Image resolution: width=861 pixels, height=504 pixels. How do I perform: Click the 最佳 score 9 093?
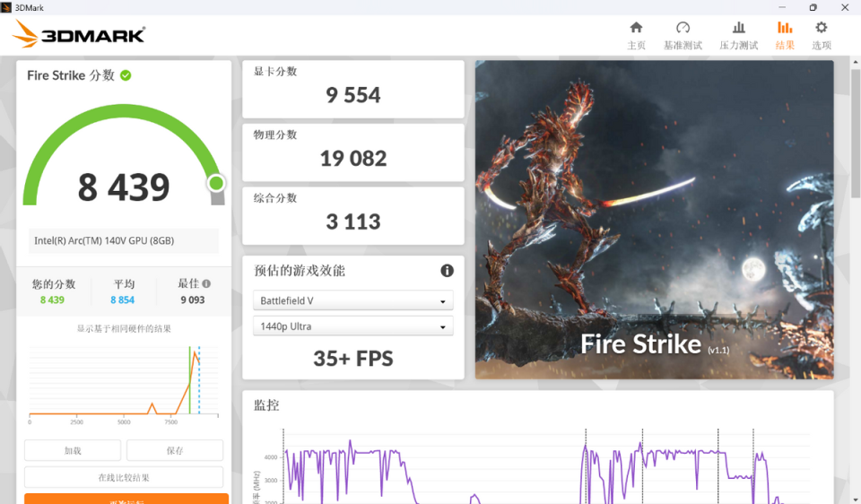[x=192, y=300]
